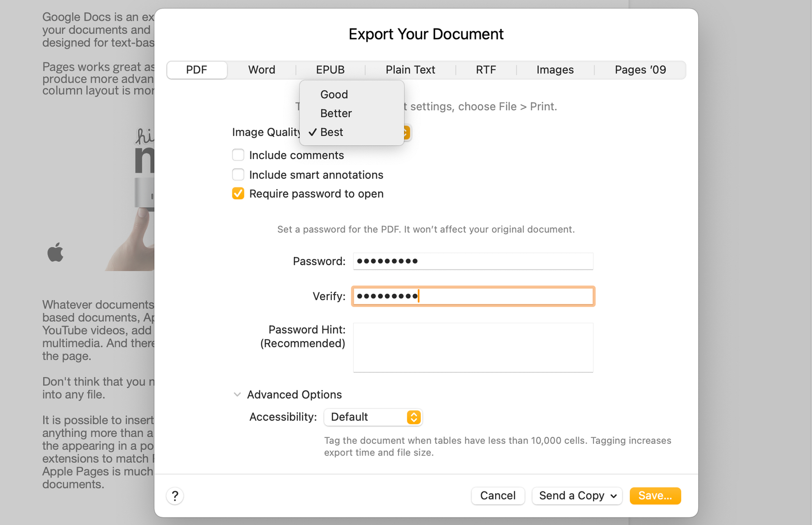The height and width of the screenshot is (525, 812).
Task: Click the Advanced Options label
Action: [294, 395]
